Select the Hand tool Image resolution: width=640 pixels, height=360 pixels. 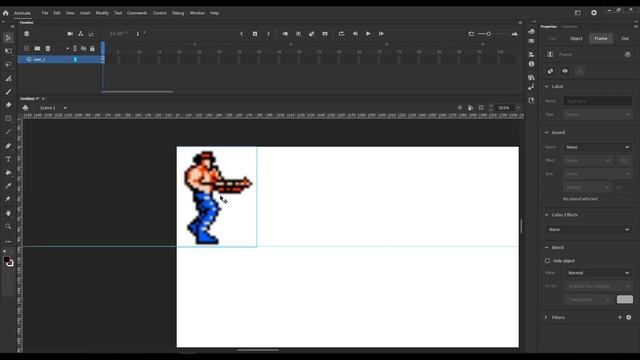click(8, 213)
